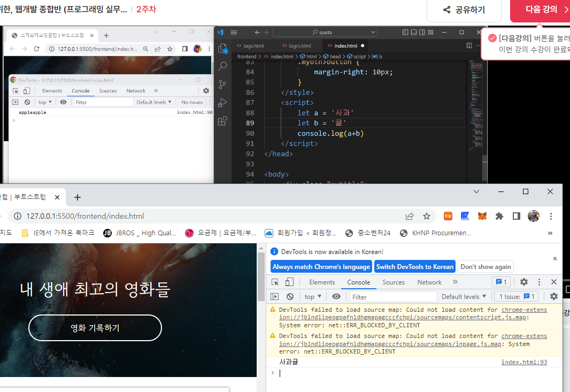Show console sidebar in lower DevTools
The image size is (570, 392).
[274, 297]
